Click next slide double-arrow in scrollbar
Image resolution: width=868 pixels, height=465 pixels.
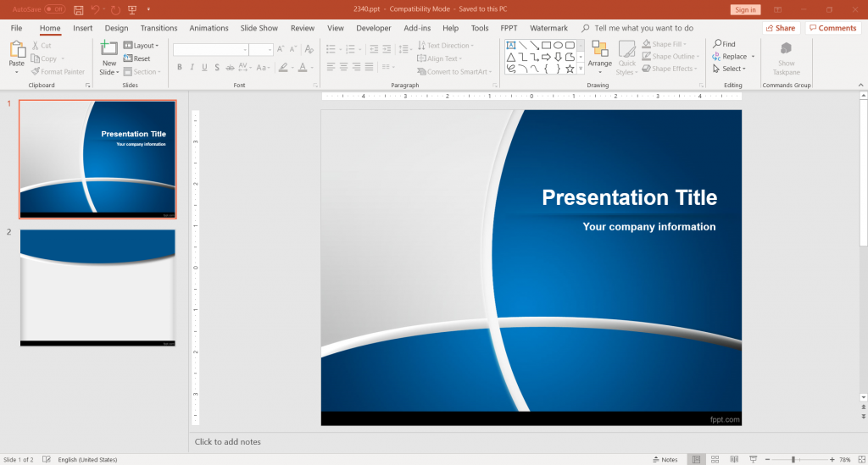(x=863, y=417)
